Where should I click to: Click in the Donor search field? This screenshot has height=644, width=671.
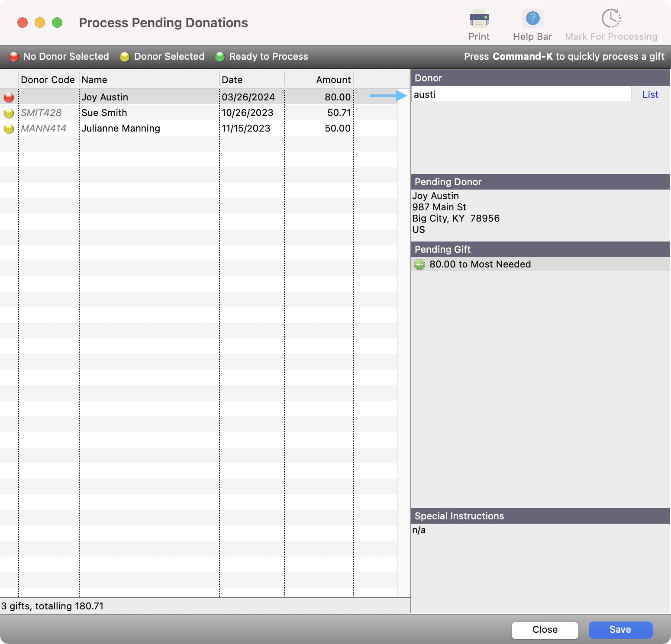pos(521,94)
